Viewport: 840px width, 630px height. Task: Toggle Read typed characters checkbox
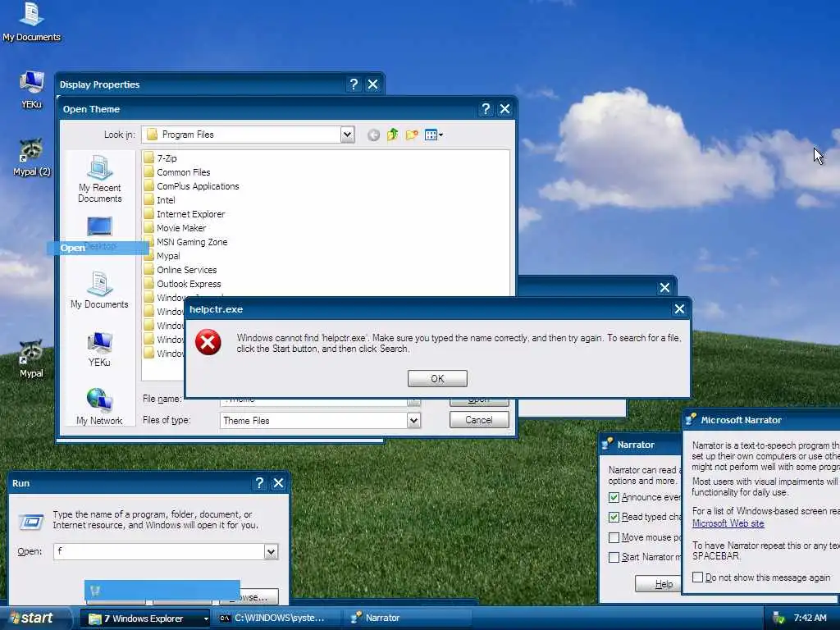[x=614, y=517]
